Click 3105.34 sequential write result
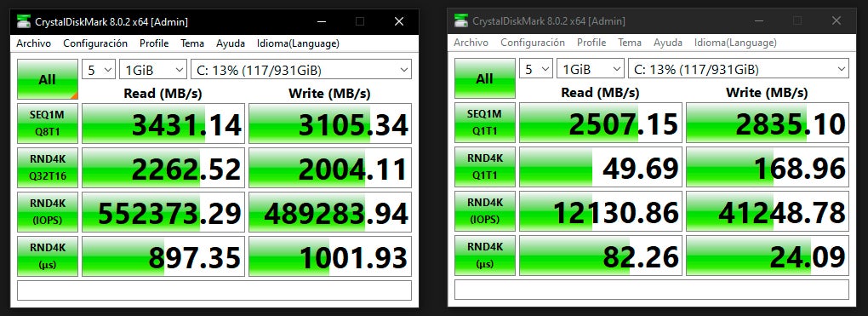Image resolution: width=868 pixels, height=316 pixels. pyautogui.click(x=330, y=124)
